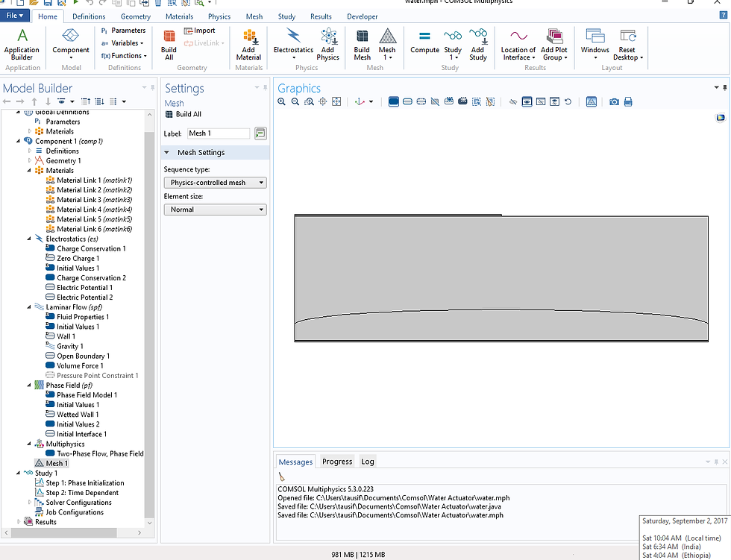Click the Label input field containing Mesh 1
Image resolution: width=731 pixels, height=560 pixels.
(219, 133)
